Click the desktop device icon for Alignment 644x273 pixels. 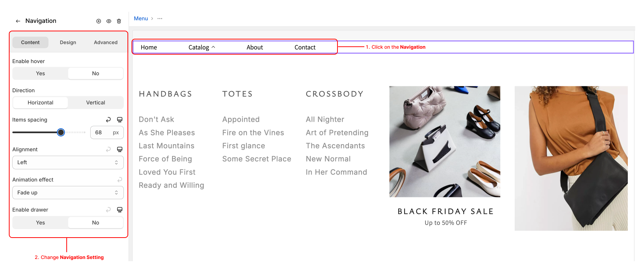120,149
